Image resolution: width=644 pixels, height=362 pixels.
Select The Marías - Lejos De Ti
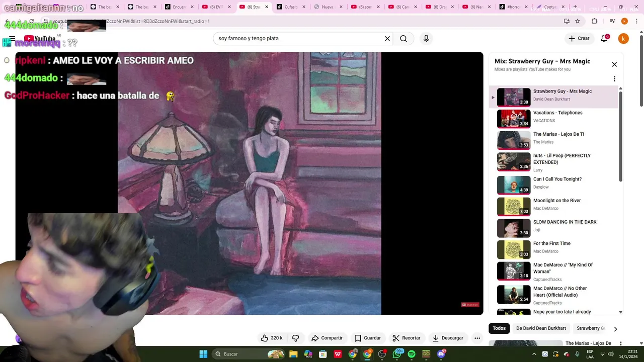[553, 140]
